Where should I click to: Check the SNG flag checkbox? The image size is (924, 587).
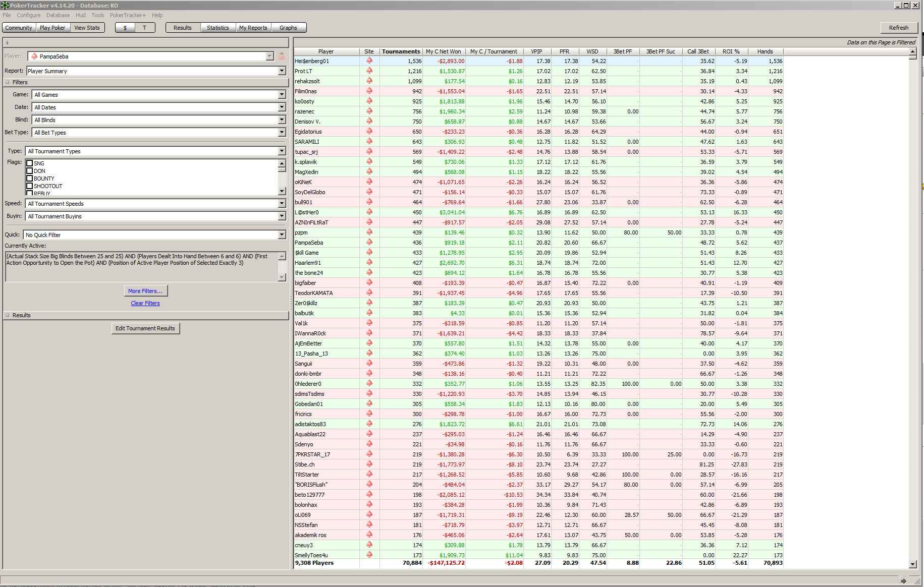coord(29,163)
